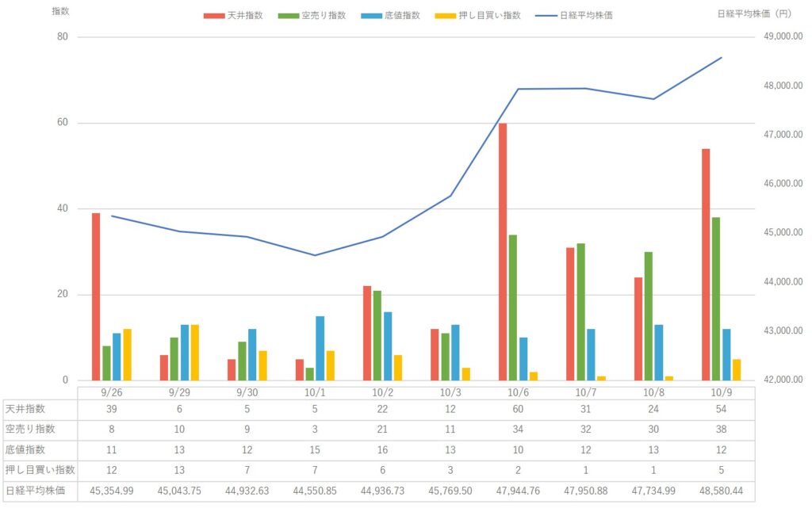Image resolution: width=812 pixels, height=531 pixels.
Task: Click the 日経平均株価（円）axis title at top right
Action: click(753, 13)
